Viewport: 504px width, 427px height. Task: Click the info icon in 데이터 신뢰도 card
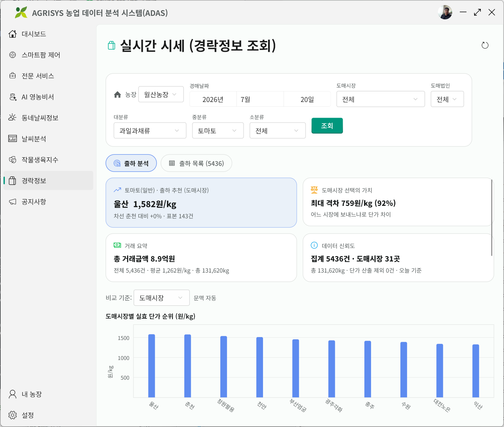pyautogui.click(x=314, y=245)
